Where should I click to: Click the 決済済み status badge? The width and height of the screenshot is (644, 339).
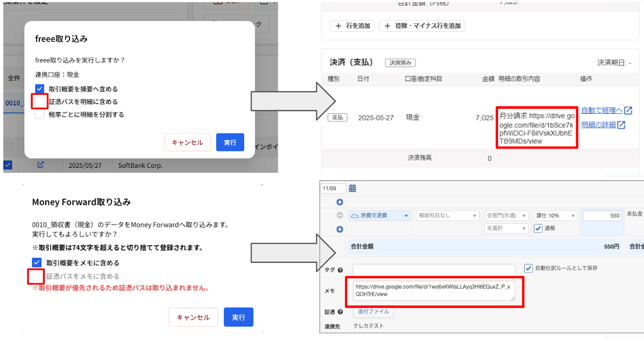coord(400,63)
